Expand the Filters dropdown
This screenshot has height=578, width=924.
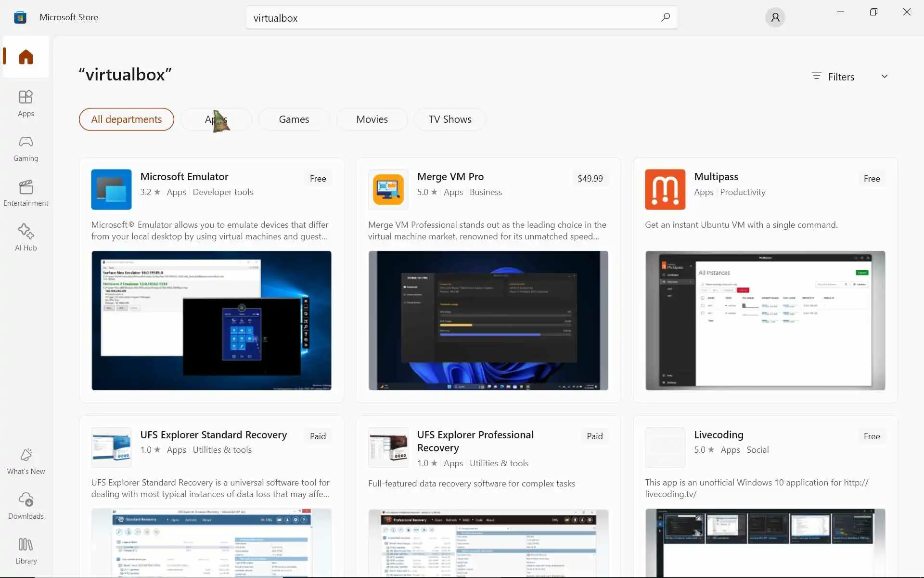point(840,77)
